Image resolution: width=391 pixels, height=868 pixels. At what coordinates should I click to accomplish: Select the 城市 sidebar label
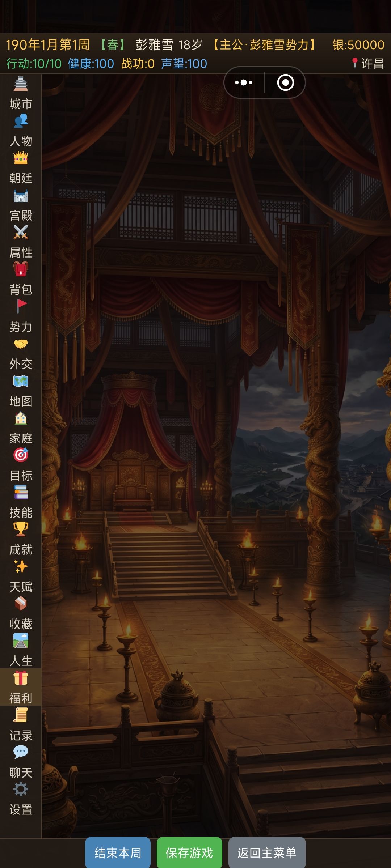tap(21, 104)
